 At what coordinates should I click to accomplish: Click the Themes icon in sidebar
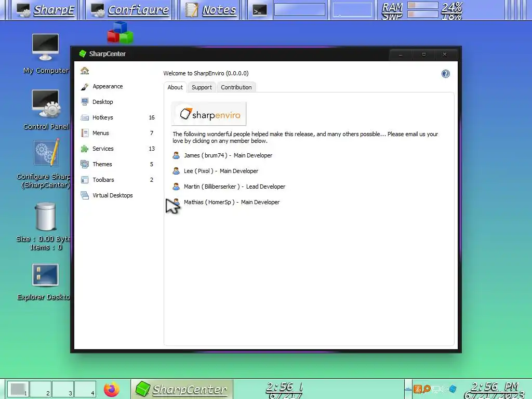(85, 164)
